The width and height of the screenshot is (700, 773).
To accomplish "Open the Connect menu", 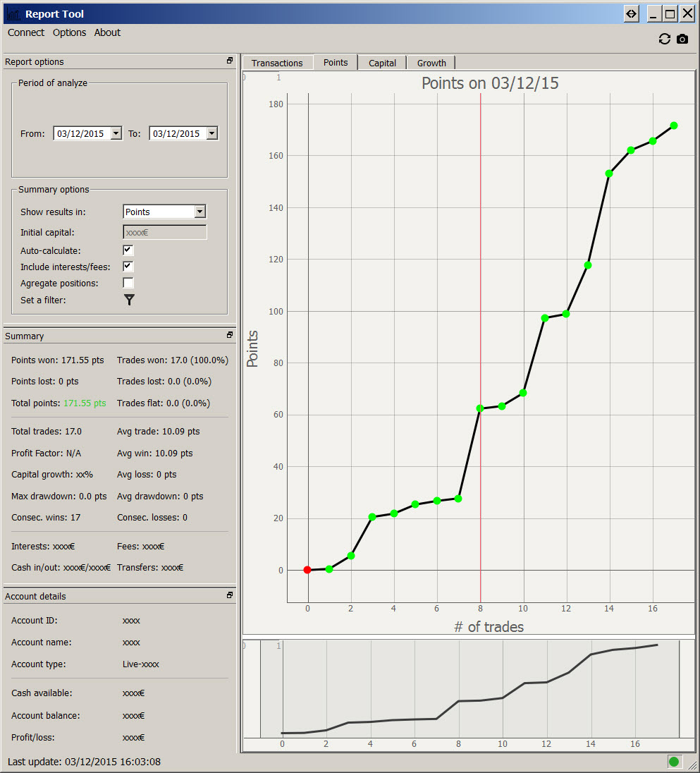I will (26, 32).
